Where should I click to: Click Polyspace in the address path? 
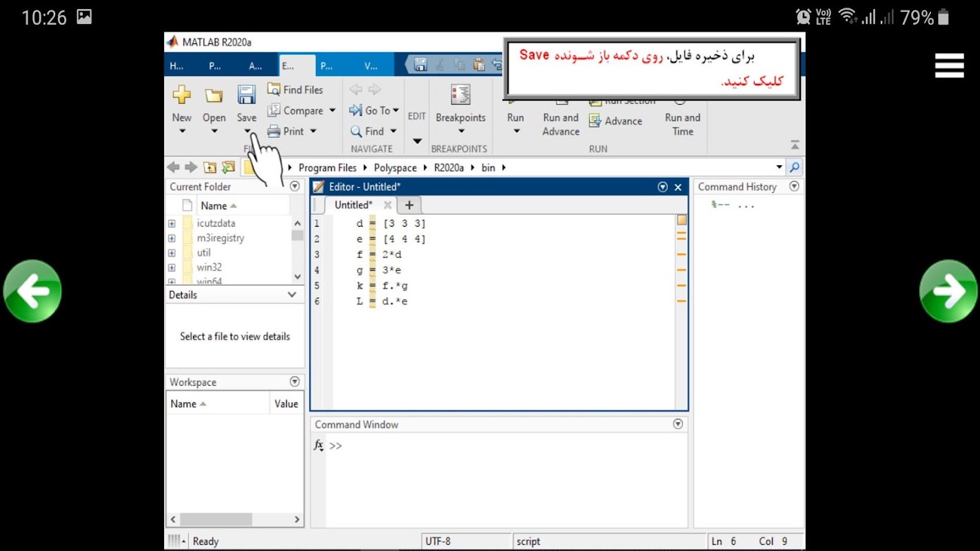coord(395,167)
